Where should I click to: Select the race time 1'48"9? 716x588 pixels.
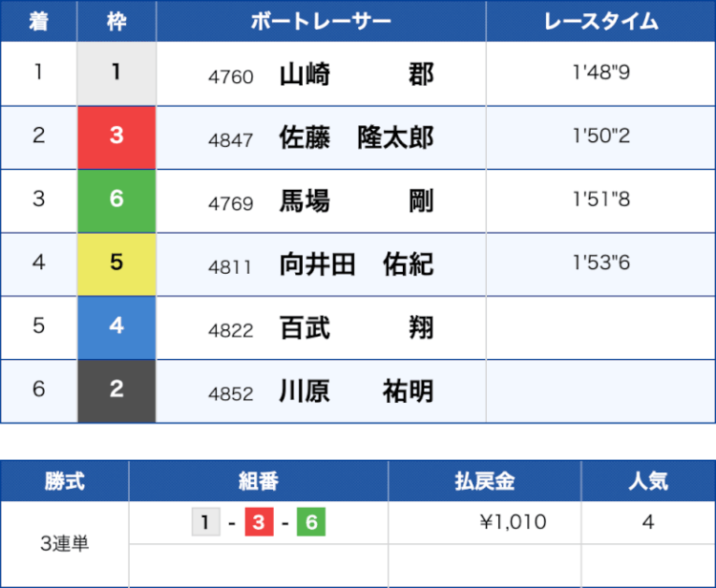pyautogui.click(x=600, y=73)
